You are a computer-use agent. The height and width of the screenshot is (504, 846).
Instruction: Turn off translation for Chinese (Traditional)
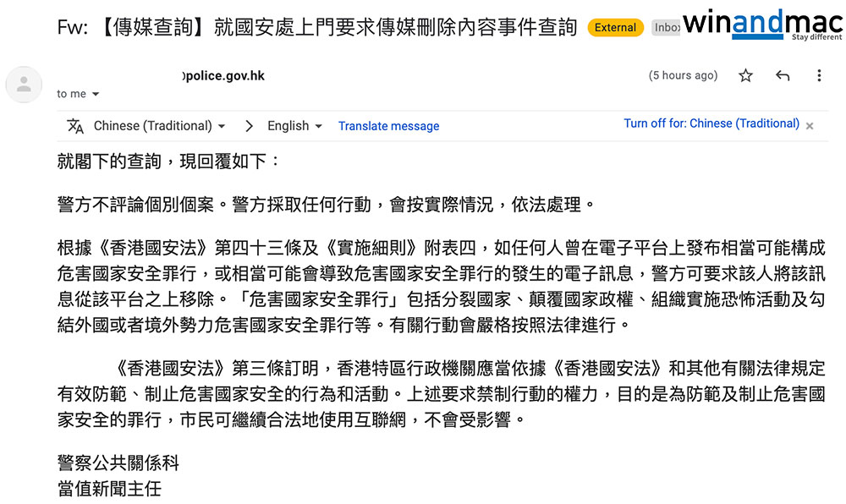coord(711,123)
